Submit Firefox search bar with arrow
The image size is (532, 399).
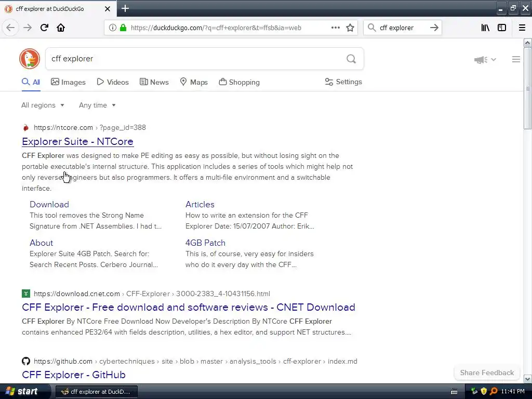[434, 28]
